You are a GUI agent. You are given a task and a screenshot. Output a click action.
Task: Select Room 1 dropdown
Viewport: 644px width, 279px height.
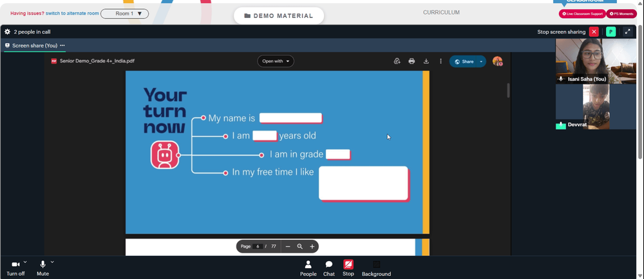tap(125, 14)
